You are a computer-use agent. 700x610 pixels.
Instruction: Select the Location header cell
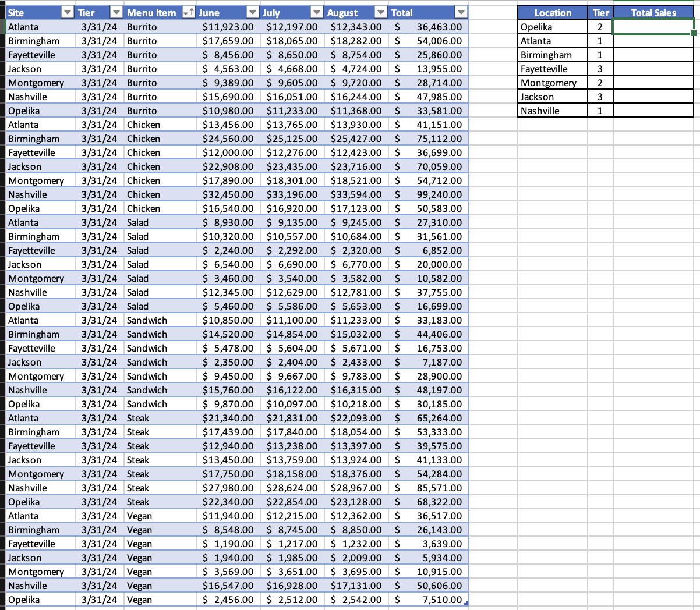pos(552,12)
